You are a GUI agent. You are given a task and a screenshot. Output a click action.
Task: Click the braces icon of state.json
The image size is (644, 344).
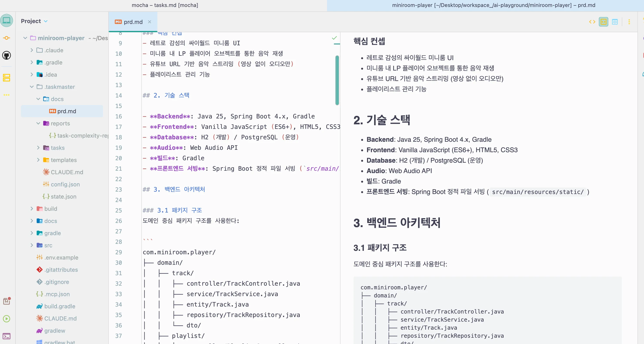(46, 197)
